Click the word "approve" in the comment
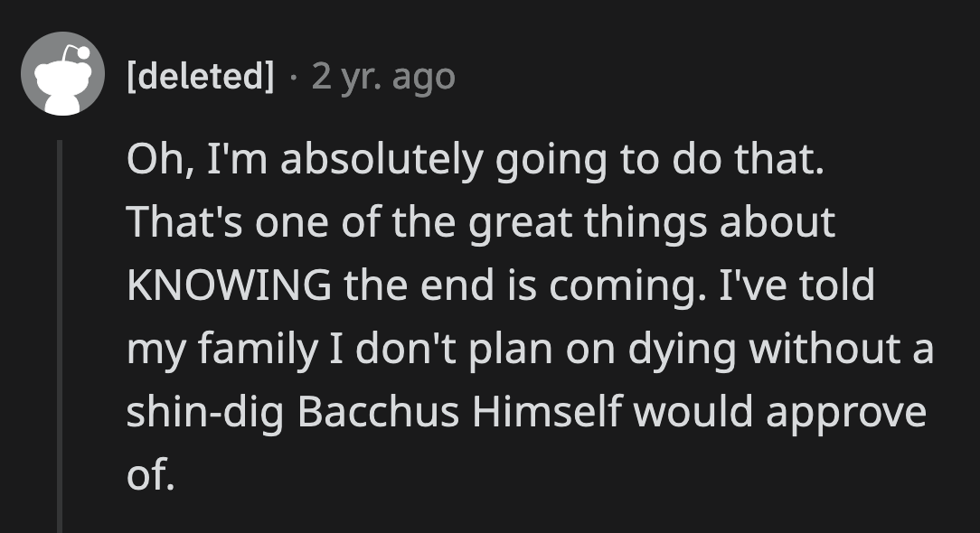Image resolution: width=980 pixels, height=533 pixels. tap(849, 412)
